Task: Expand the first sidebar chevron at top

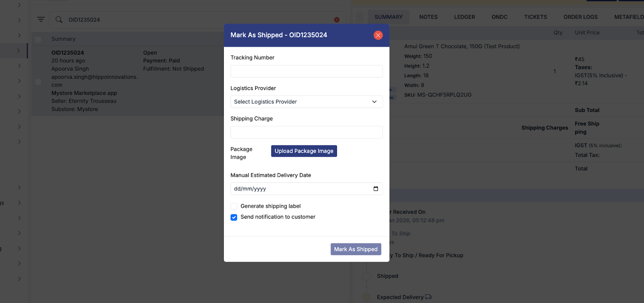Action: point(19,5)
